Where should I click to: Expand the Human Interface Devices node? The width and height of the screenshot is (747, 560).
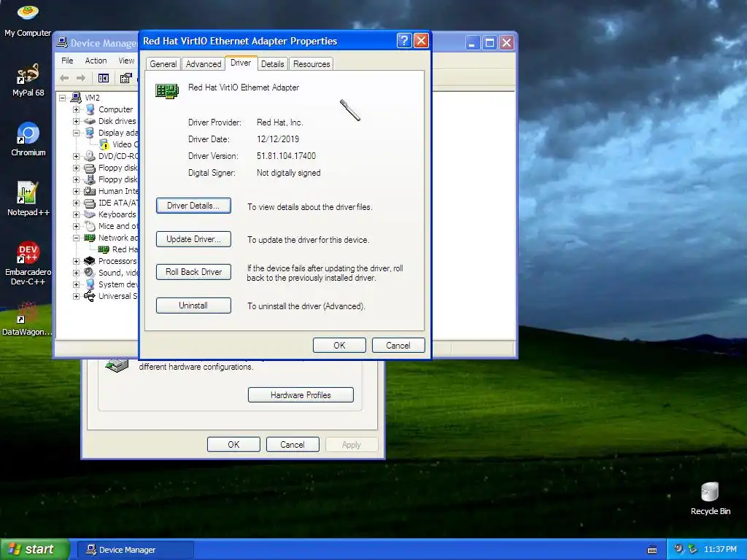(x=76, y=191)
